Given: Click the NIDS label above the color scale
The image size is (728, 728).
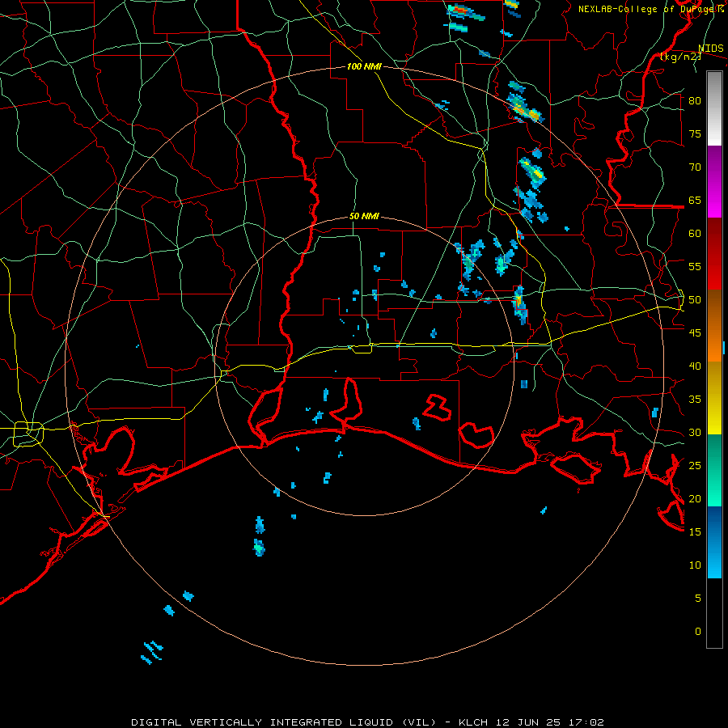Looking at the screenshot, I should tap(710, 48).
